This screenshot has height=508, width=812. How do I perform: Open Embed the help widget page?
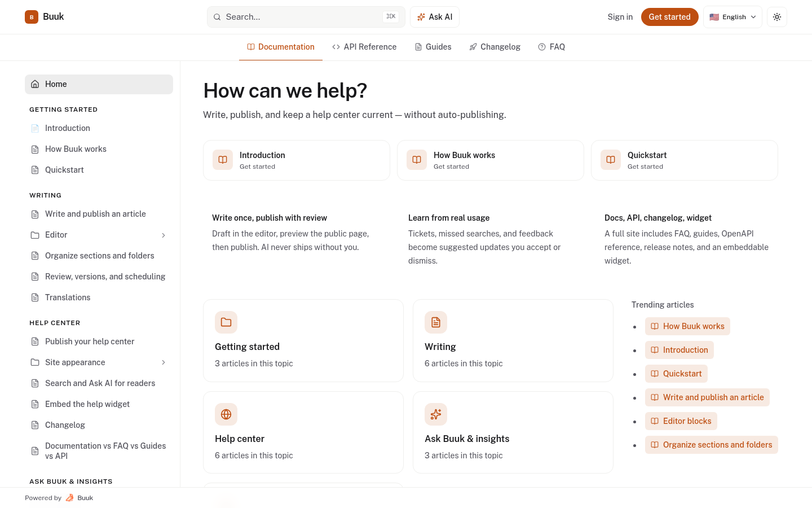point(99,404)
